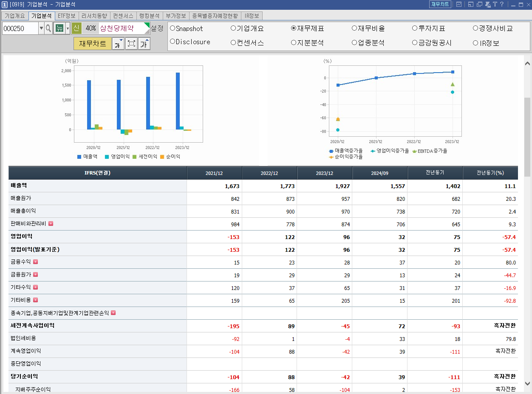Image resolution: width=532 pixels, height=394 pixels.
Task: Switch to the 기업분석 tab
Action: 42,16
